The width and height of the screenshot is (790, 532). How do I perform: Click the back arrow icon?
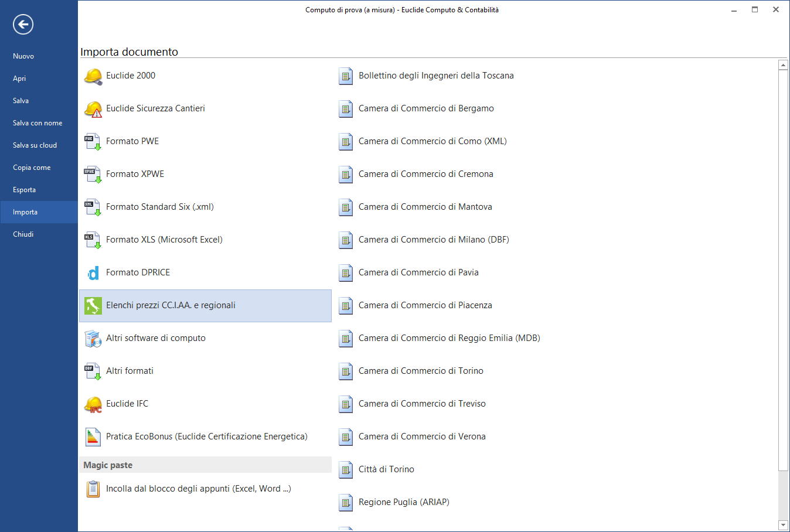pos(23,24)
